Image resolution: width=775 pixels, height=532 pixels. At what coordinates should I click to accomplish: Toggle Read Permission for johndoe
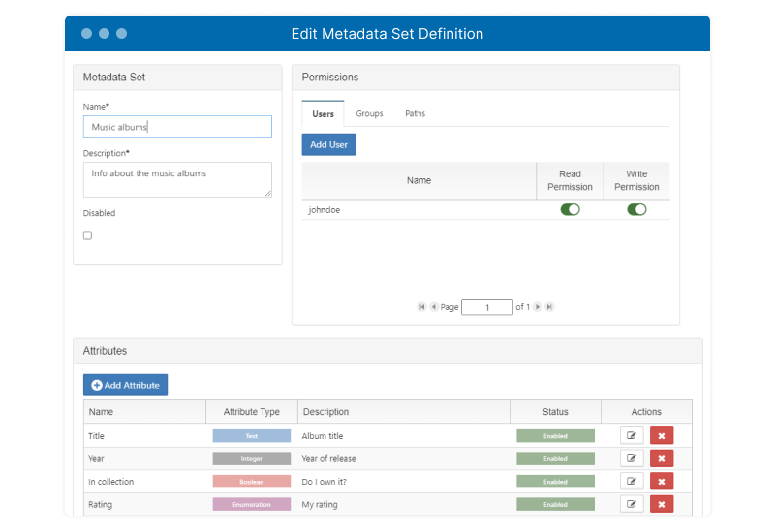tap(570, 209)
